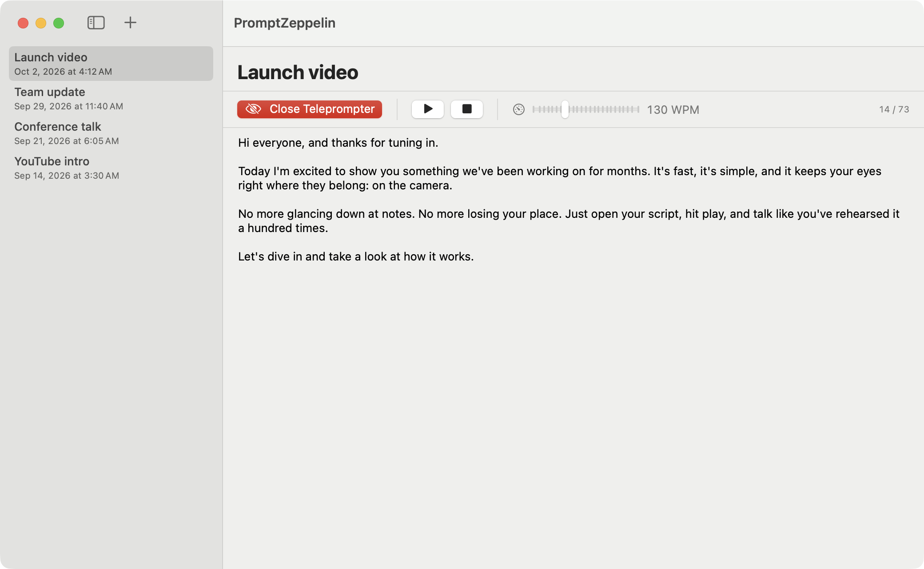Click the PromptZeppelin window title

tap(284, 23)
